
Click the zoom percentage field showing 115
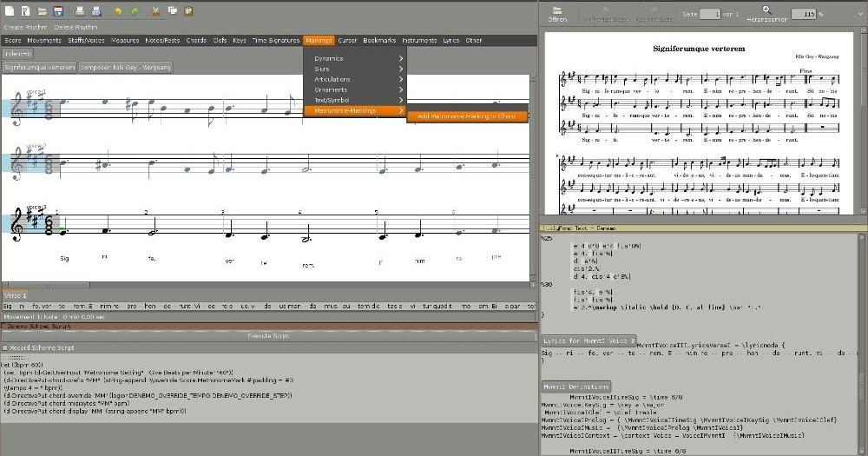[805, 14]
